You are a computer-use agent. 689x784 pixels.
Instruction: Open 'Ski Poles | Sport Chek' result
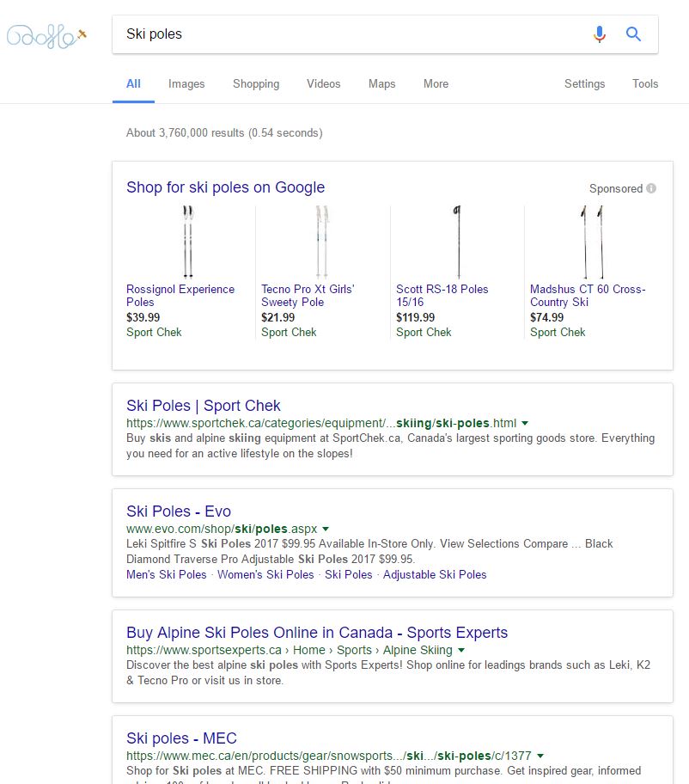click(x=204, y=406)
